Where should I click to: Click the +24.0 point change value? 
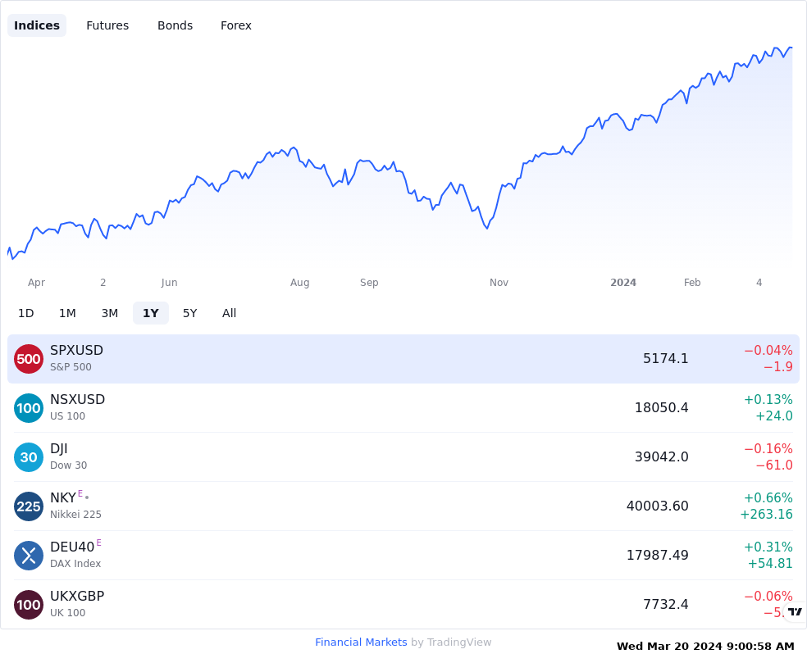pyautogui.click(x=774, y=416)
